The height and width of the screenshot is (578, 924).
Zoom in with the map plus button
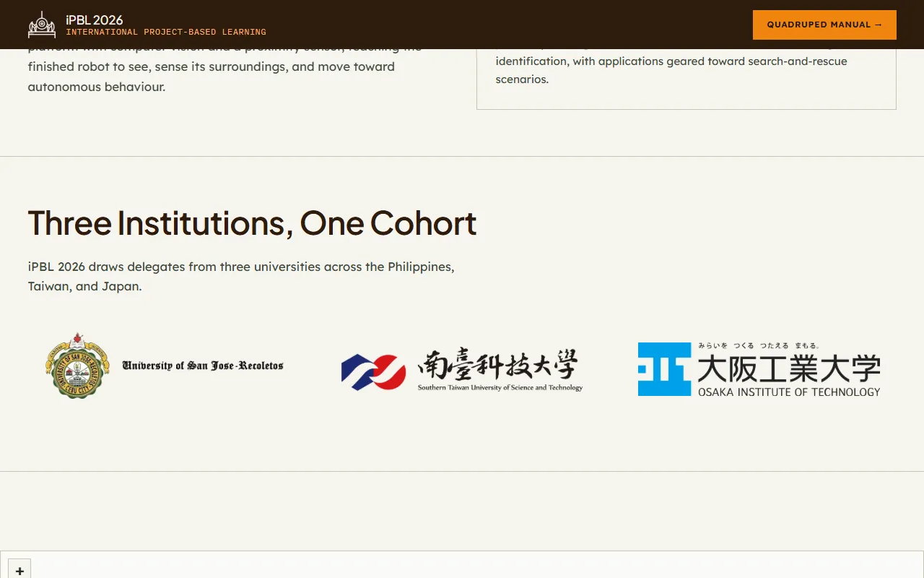tap(19, 570)
